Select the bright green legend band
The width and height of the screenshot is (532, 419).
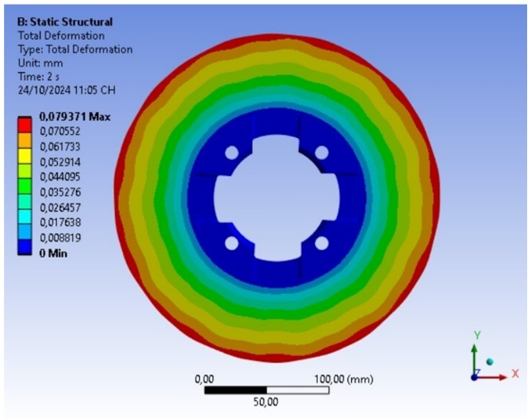(25, 186)
